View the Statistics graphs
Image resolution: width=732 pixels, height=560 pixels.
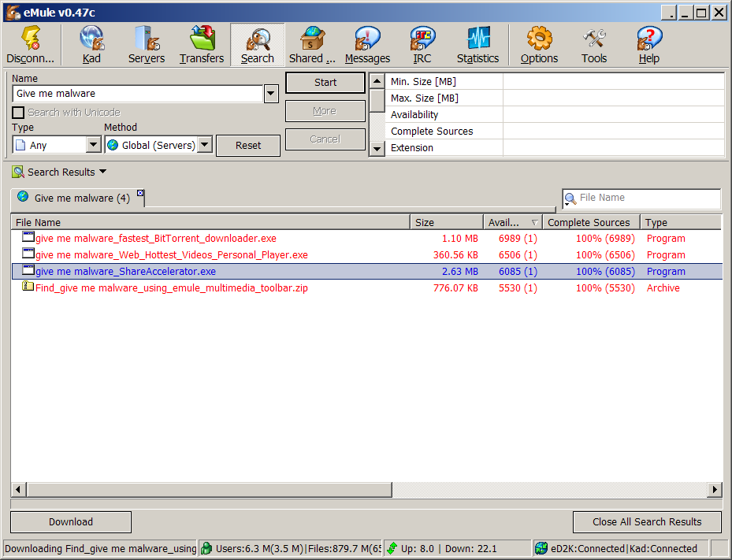click(x=477, y=45)
